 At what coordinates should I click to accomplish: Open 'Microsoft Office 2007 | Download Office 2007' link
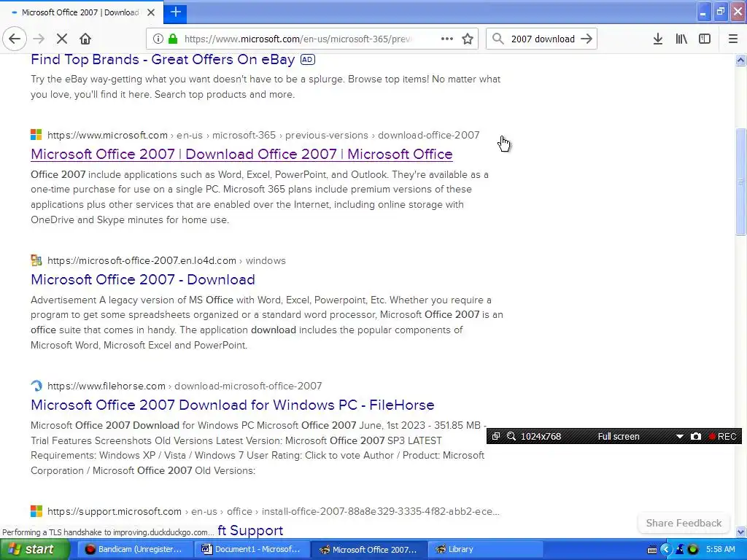(x=241, y=154)
